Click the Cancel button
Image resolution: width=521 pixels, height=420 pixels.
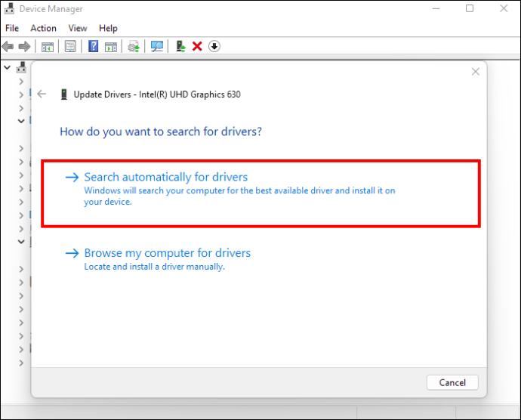452,382
